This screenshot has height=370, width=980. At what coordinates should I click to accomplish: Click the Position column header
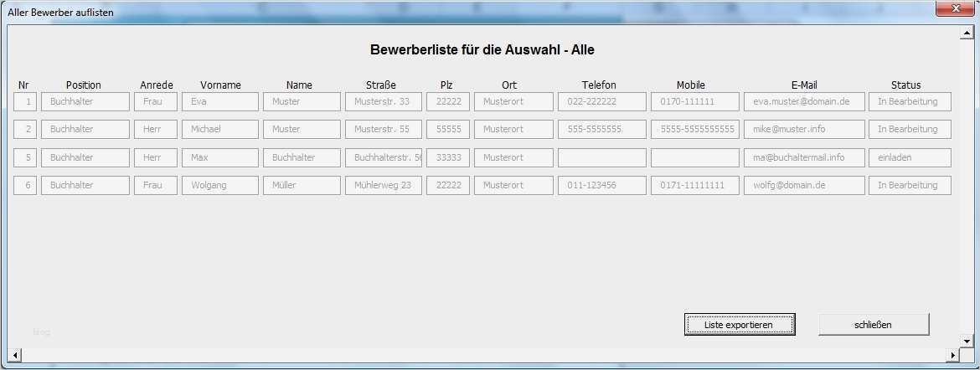83,85
